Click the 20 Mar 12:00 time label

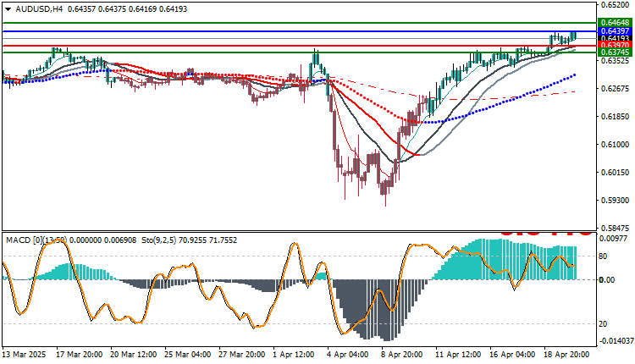[134, 355]
